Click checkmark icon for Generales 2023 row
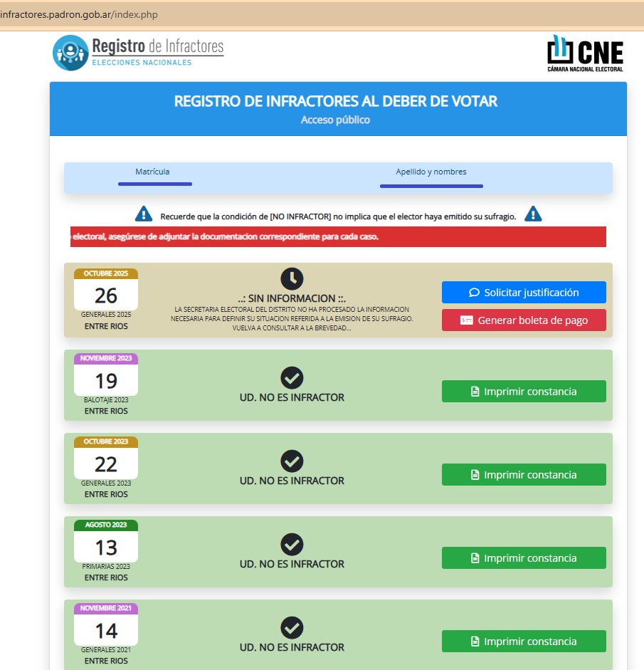Screen dimensions: 644x670 292,461
